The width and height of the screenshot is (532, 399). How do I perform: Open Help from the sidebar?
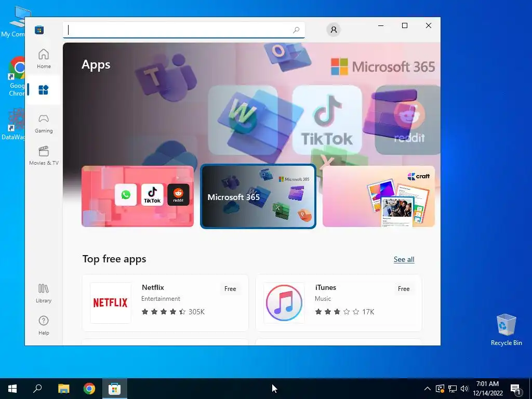pos(44,326)
